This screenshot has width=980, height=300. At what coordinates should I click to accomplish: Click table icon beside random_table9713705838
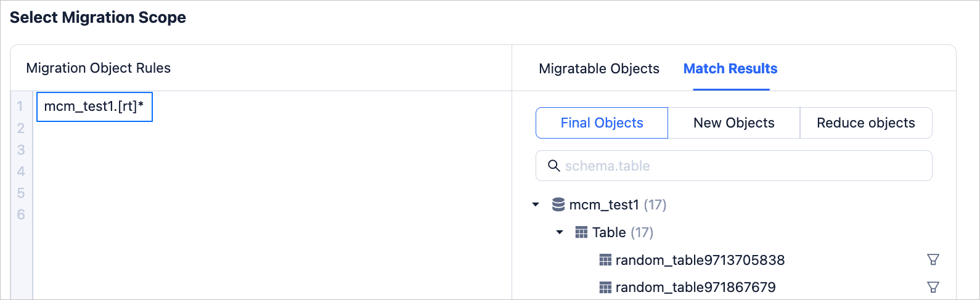click(605, 260)
